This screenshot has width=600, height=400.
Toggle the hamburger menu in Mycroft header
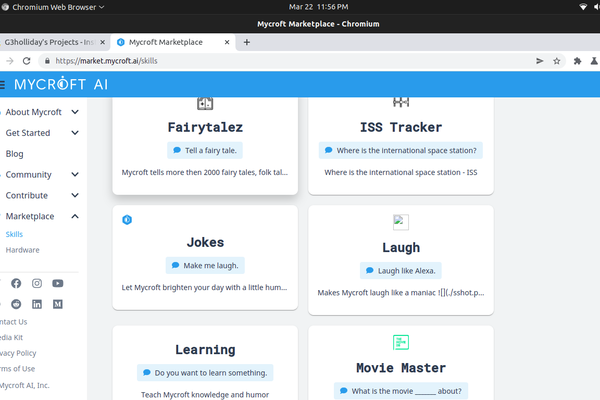tap(2, 84)
